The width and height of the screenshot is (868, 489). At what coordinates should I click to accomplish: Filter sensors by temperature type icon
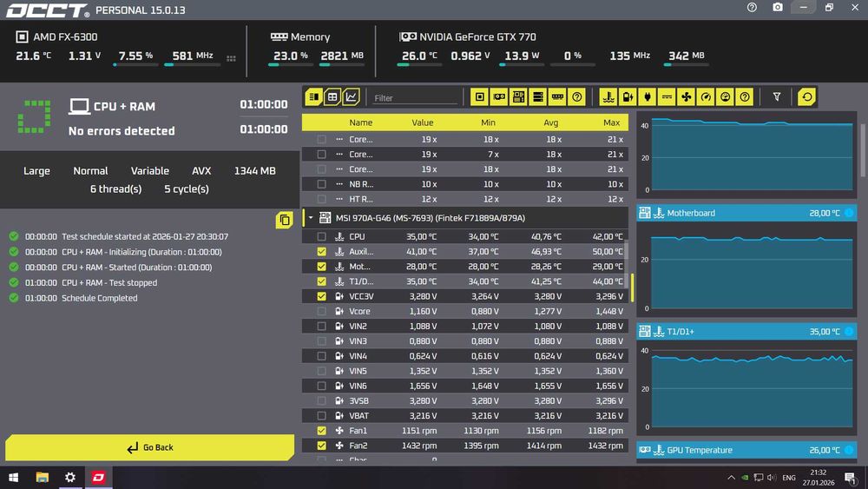pos(608,97)
